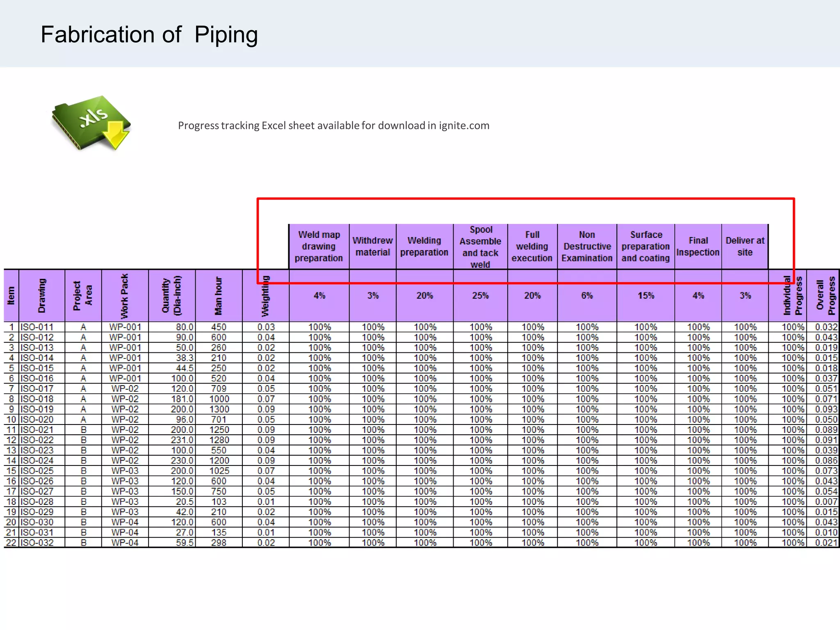Select drawing cell ISO-012
Image resolution: width=840 pixels, height=630 pixels.
42,338
